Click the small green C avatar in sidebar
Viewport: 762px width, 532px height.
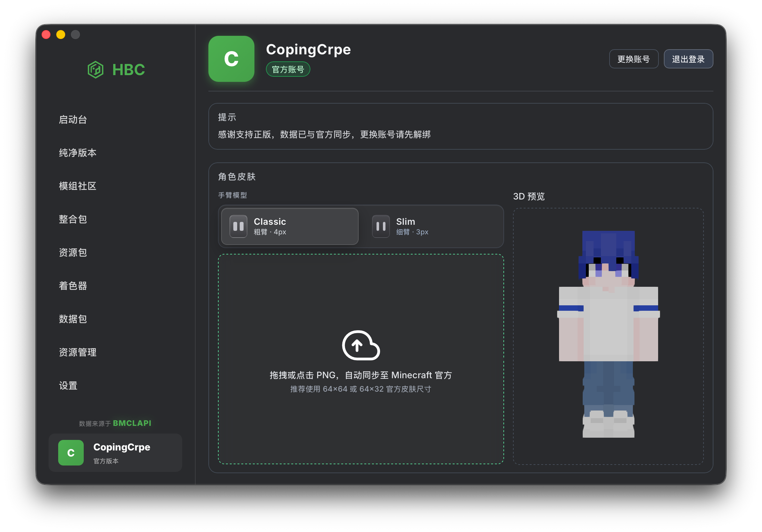[x=71, y=452]
